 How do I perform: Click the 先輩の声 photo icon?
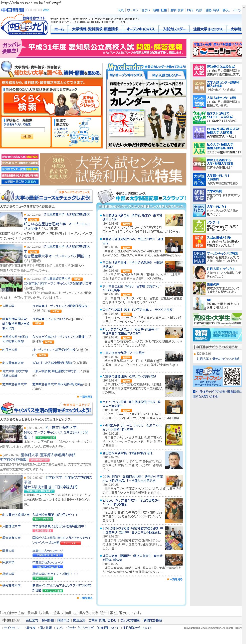(199, 288)
